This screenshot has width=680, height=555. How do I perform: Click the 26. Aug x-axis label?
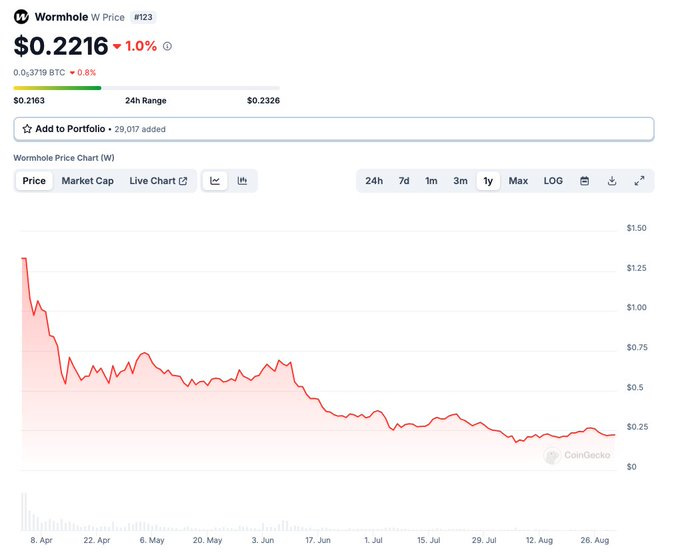click(595, 540)
